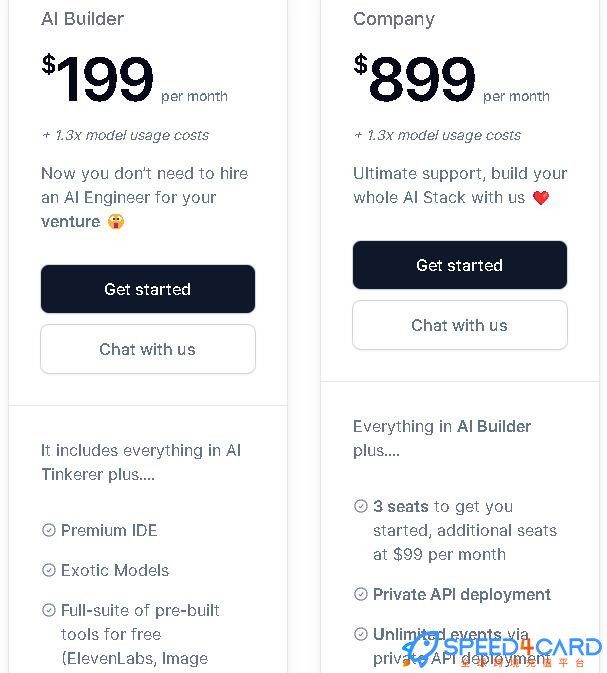The image size is (607, 673).
Task: Click Get started under AI Builder plan
Action: click(x=148, y=289)
